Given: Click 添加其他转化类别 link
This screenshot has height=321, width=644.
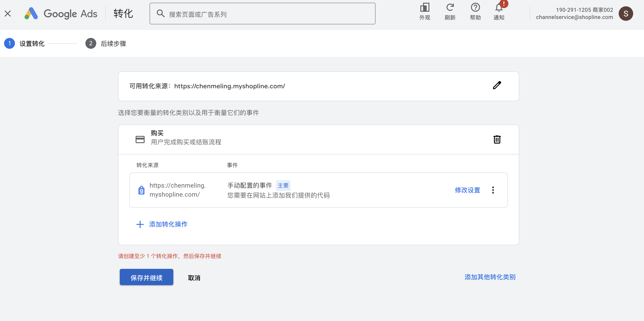Looking at the screenshot, I should [490, 277].
